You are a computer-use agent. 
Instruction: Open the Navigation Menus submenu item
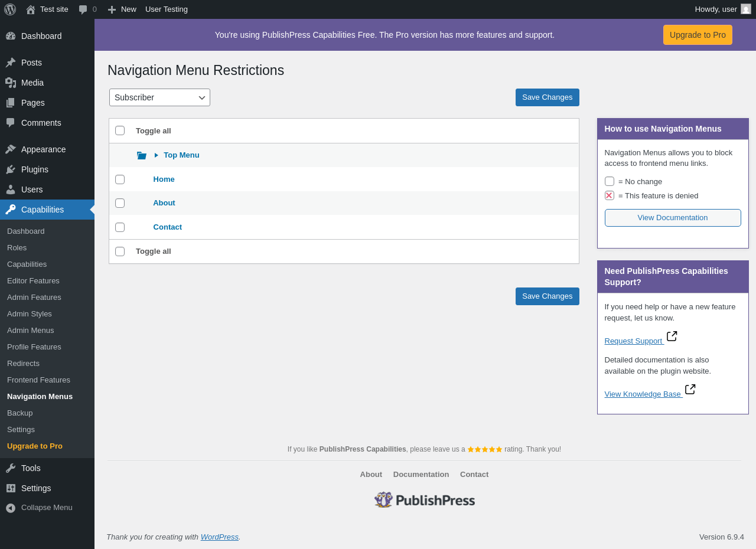click(x=40, y=396)
